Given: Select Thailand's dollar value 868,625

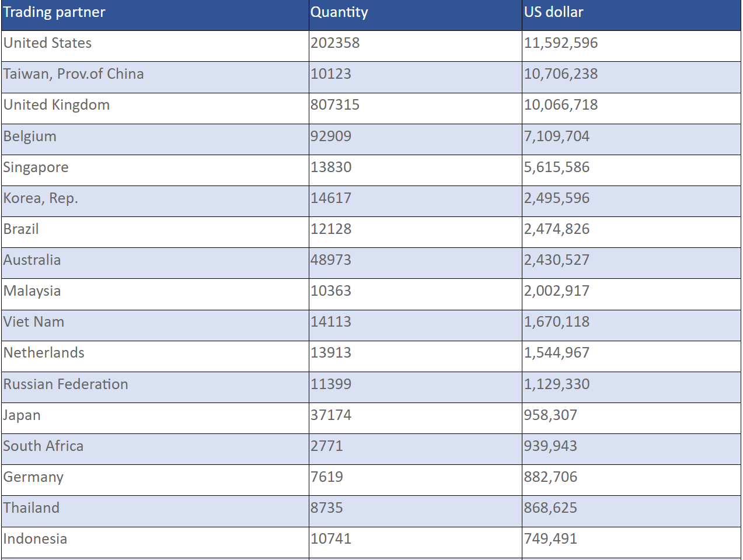Looking at the screenshot, I should pyautogui.click(x=550, y=508).
